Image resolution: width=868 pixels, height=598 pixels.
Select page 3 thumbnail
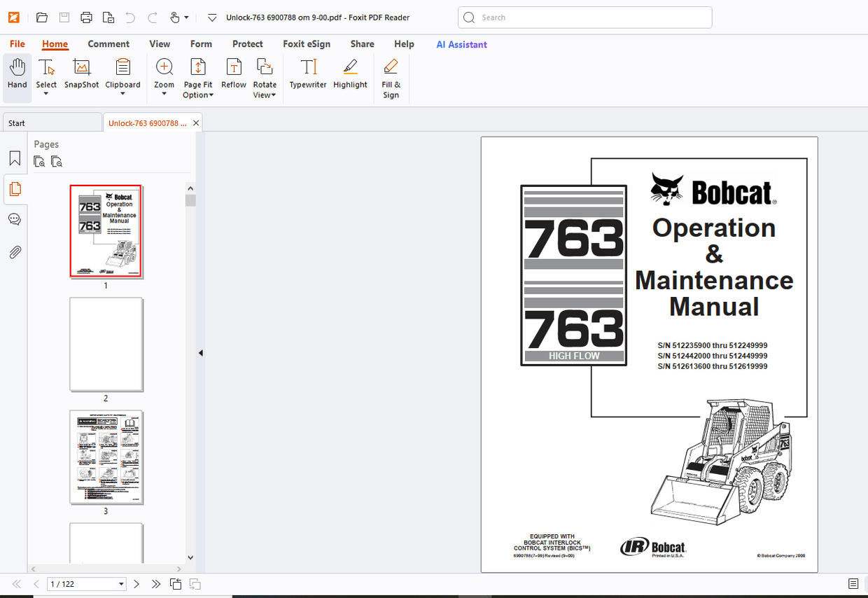[106, 457]
